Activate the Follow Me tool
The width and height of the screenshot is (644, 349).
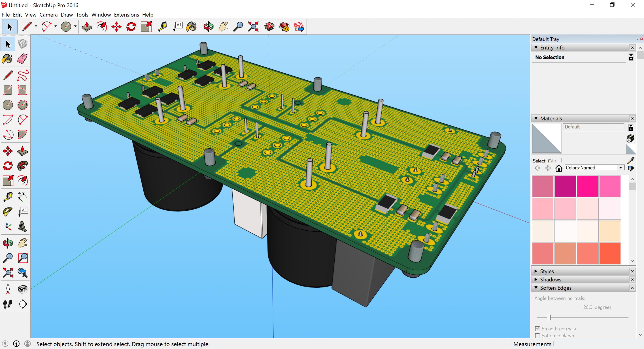tap(23, 166)
